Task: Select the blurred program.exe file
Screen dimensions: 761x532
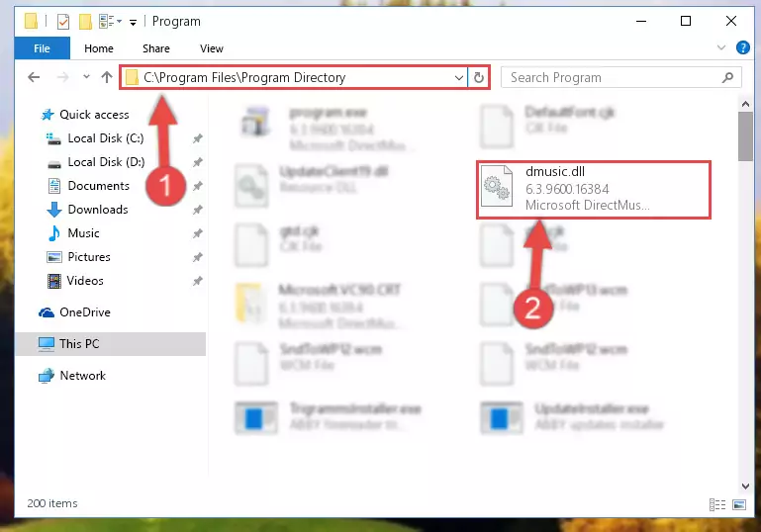Action: click(327, 129)
